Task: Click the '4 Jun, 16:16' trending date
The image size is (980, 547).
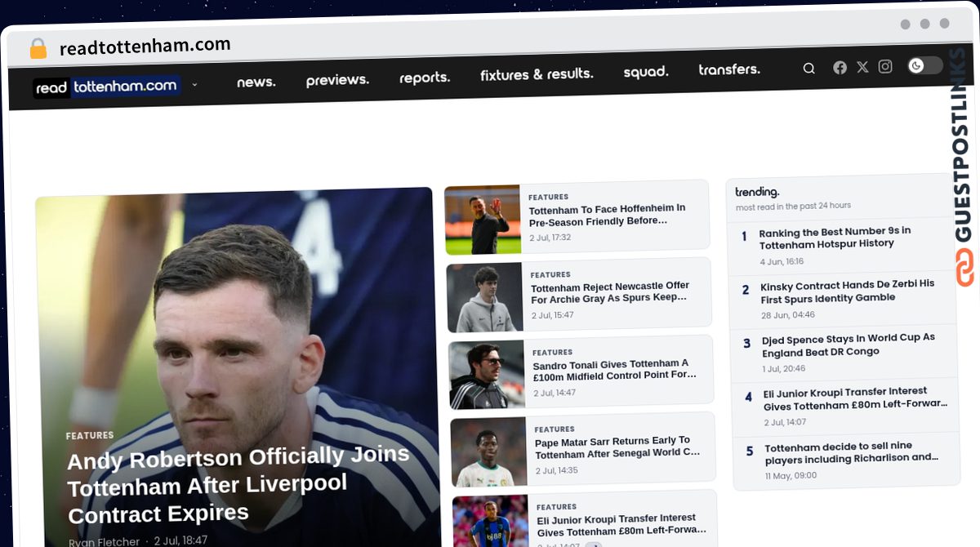Action: click(782, 261)
